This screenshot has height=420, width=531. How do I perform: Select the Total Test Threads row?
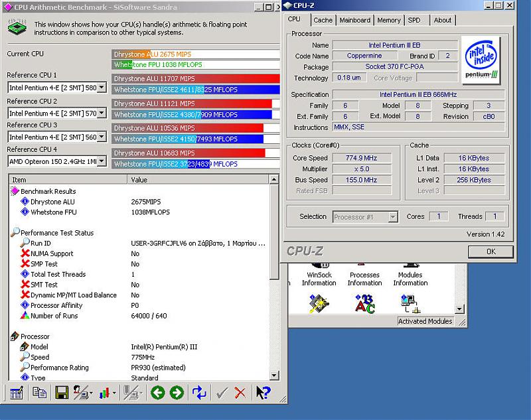139,274
